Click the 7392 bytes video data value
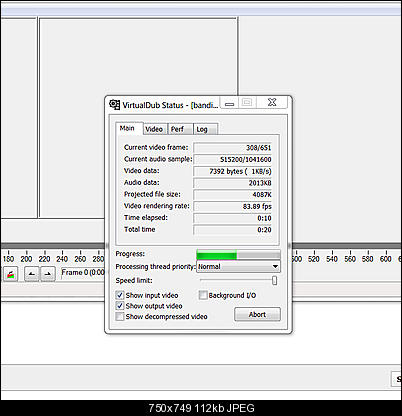Screen dimensions: 402x416 (x=240, y=171)
